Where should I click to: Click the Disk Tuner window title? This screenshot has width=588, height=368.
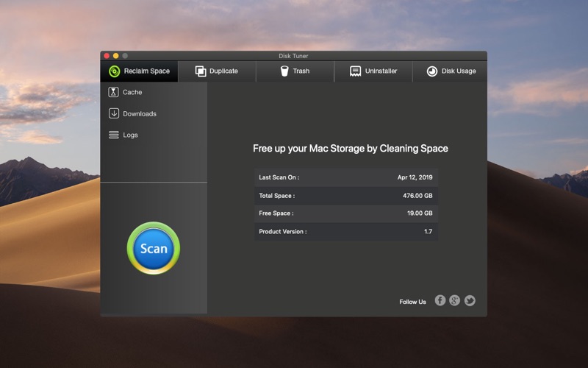[293, 56]
